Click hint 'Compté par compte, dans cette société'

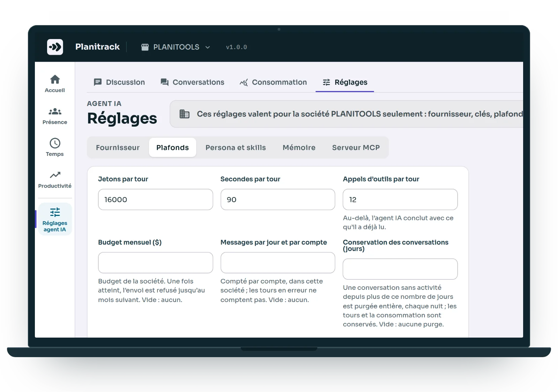pos(272,290)
